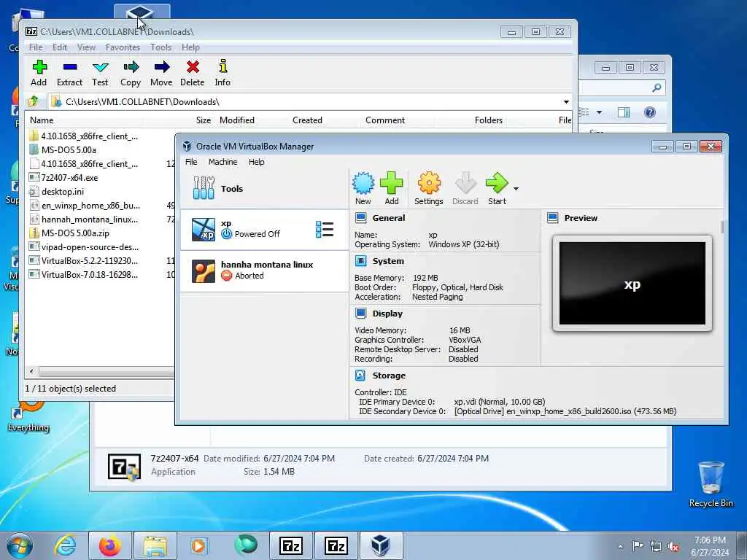The width and height of the screenshot is (747, 560).
Task: Open 7-Zip Tools menu
Action: [161, 47]
